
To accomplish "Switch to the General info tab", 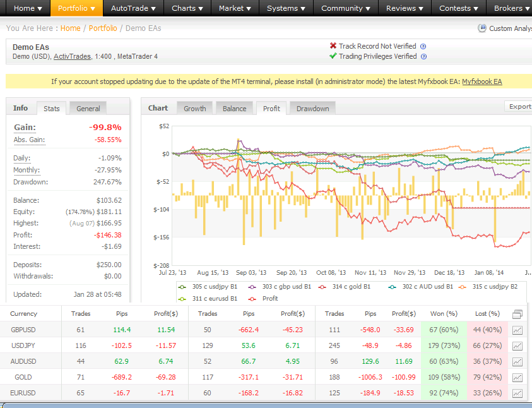I will tap(88, 109).
